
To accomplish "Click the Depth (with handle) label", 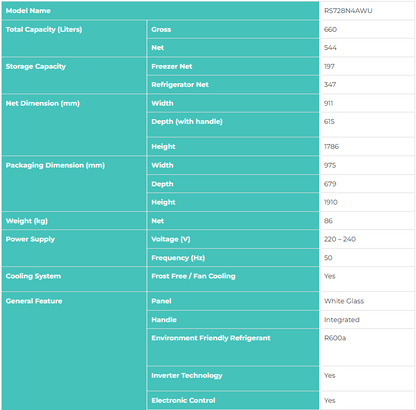I will [187, 122].
